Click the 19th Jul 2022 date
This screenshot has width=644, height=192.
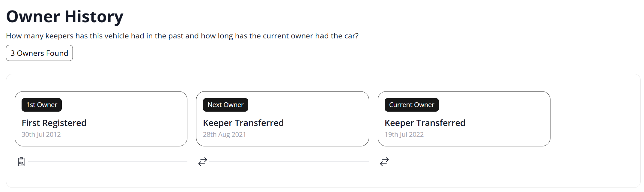click(404, 134)
